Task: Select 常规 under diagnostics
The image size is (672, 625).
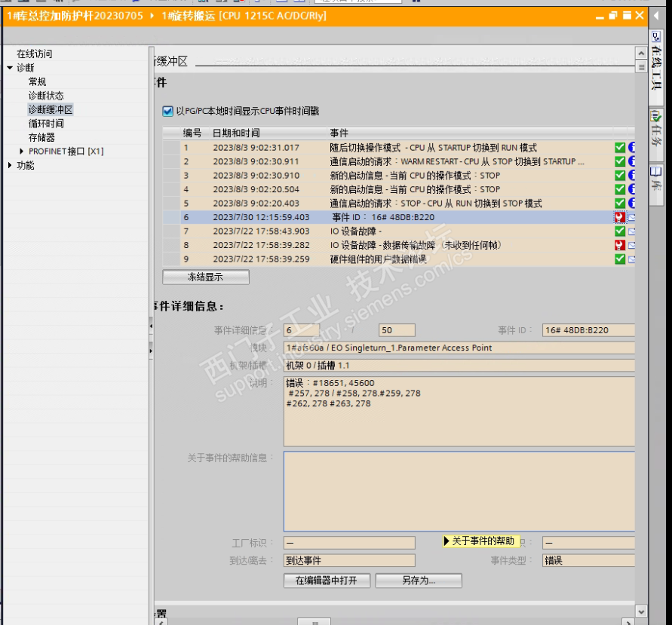Action: tap(37, 82)
